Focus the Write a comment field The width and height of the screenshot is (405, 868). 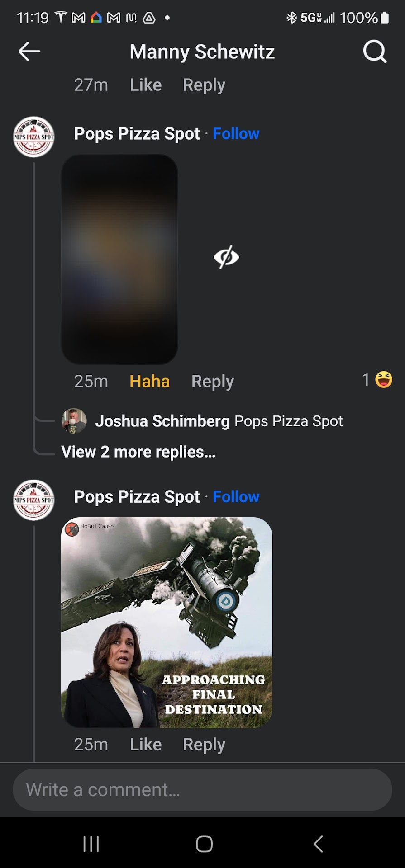(x=202, y=790)
